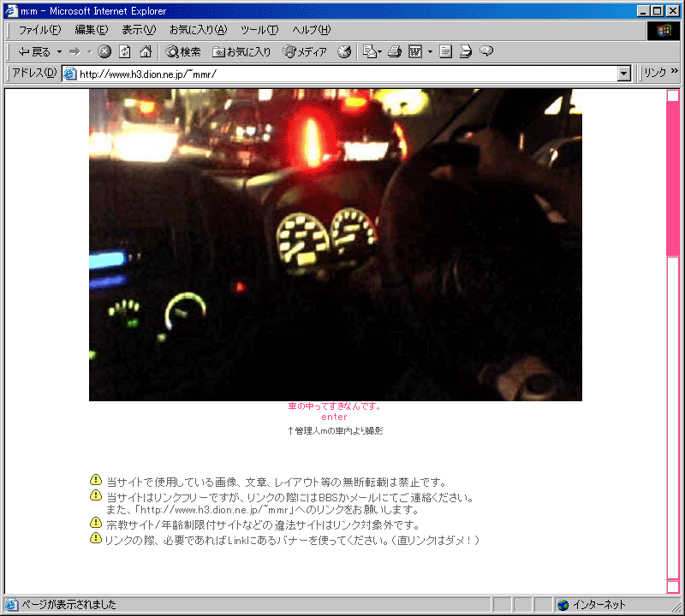685x616 pixels.
Task: Open the ファイル(F) menu
Action: pyautogui.click(x=39, y=30)
